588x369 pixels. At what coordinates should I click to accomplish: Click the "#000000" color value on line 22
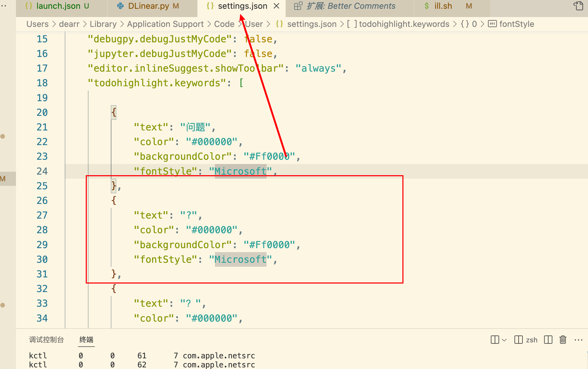[211, 142]
